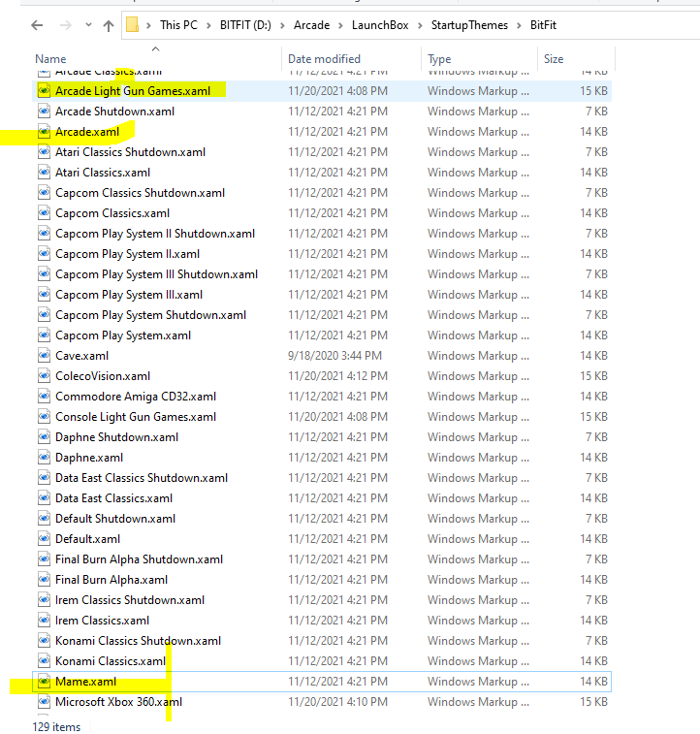
Task: Select file name Capcom Play System III Shutdown.xaml
Action: (156, 274)
